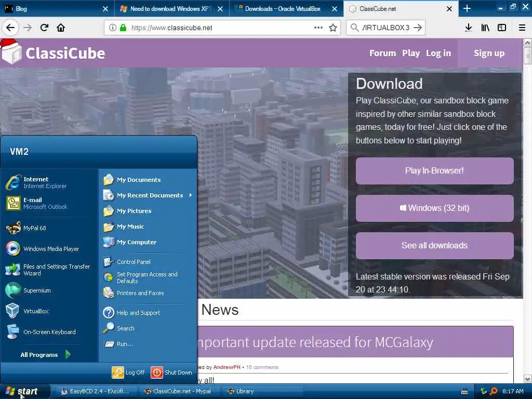Open the MCGalaxy update news headline
Image resolution: width=532 pixels, height=399 pixels.
point(315,342)
